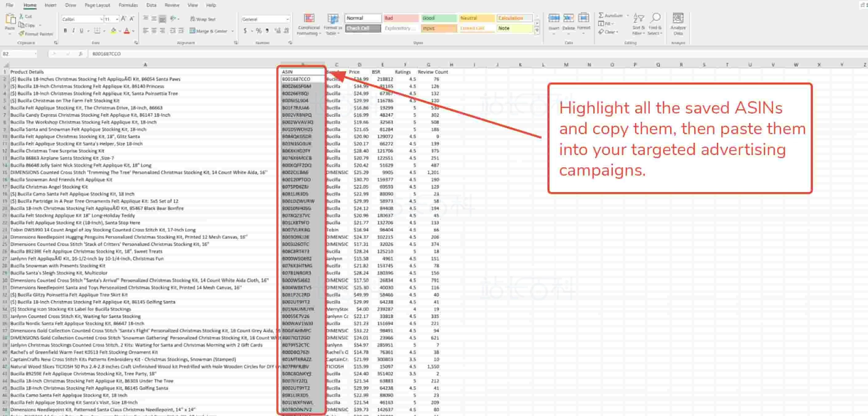Click the Paste clipboard icon
The image size is (868, 416).
(x=10, y=19)
